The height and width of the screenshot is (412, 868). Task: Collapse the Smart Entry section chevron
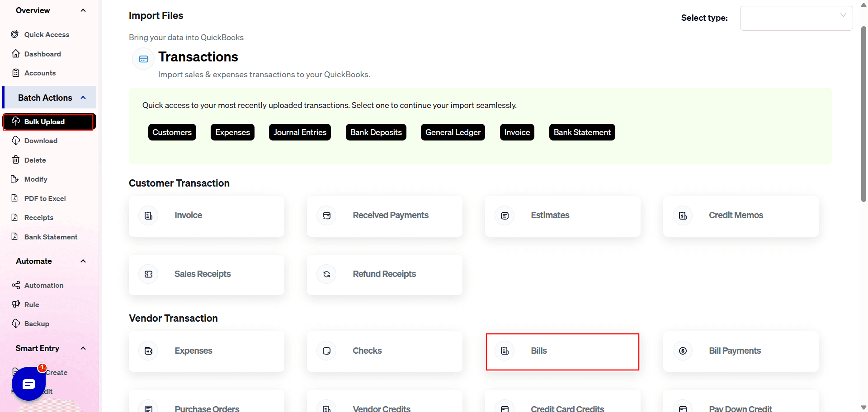point(83,348)
